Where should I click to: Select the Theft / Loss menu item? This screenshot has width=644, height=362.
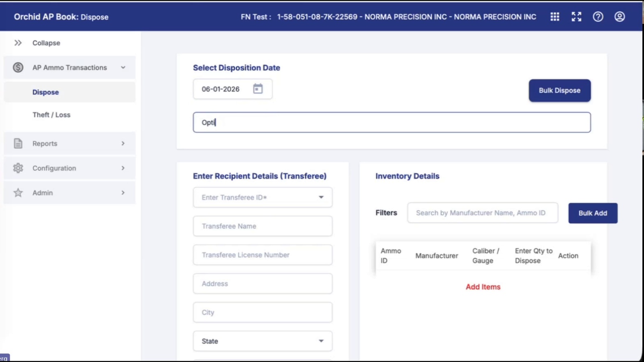(x=51, y=115)
